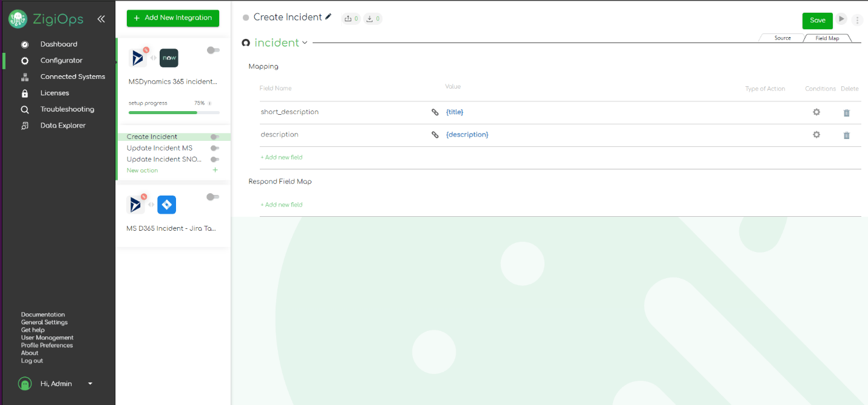Toggle the Create Incident action switch
The image size is (868, 405).
(214, 137)
